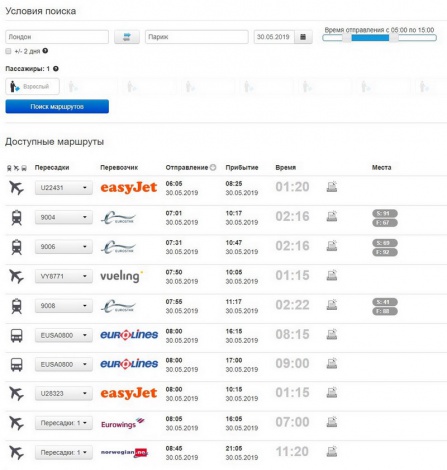Screen dimensions: 447x470
Task: Click the help icon beside +/- 2 дня
Action: click(x=45, y=51)
